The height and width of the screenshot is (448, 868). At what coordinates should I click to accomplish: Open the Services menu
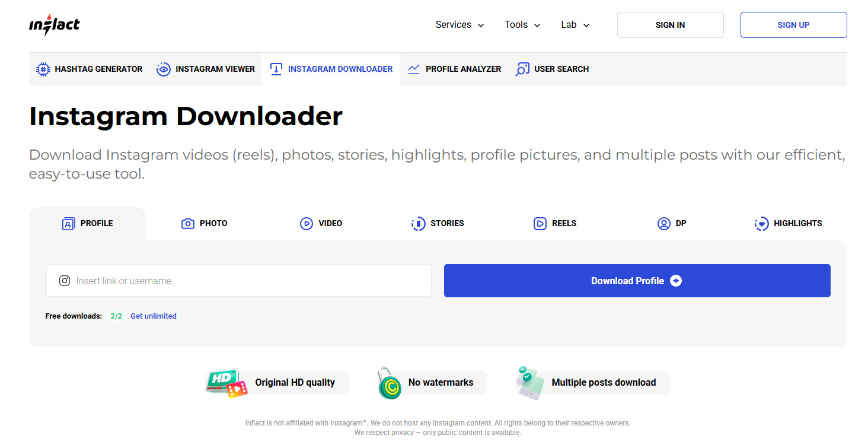tap(460, 25)
